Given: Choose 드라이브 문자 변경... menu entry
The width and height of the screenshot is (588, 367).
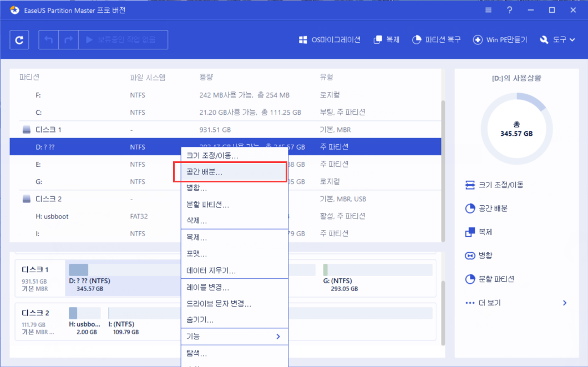Looking at the screenshot, I should (x=235, y=304).
